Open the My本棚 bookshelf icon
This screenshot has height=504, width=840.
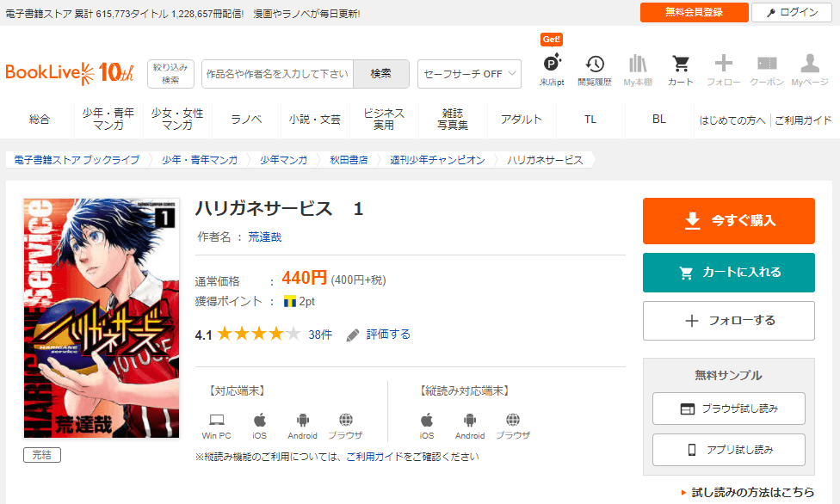click(x=637, y=65)
